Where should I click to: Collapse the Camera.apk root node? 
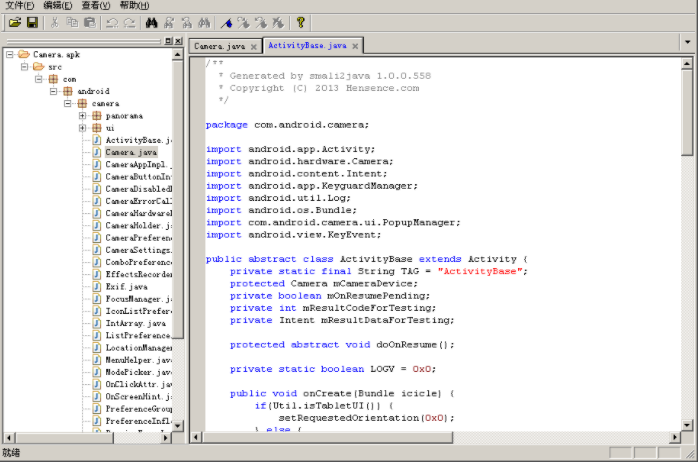point(10,54)
